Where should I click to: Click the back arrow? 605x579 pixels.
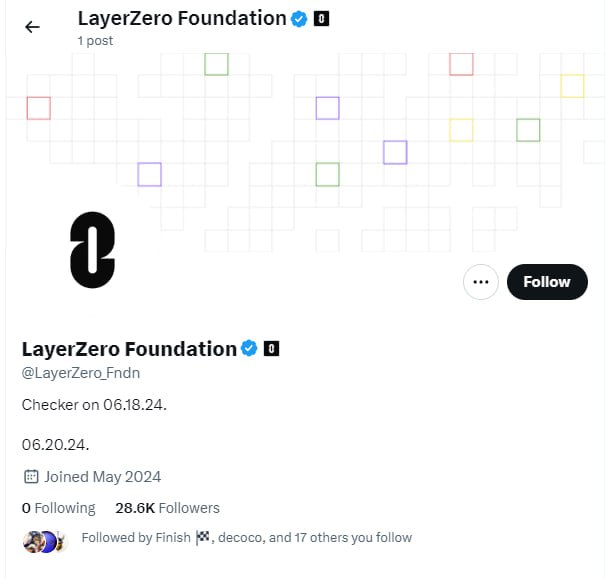tap(32, 27)
